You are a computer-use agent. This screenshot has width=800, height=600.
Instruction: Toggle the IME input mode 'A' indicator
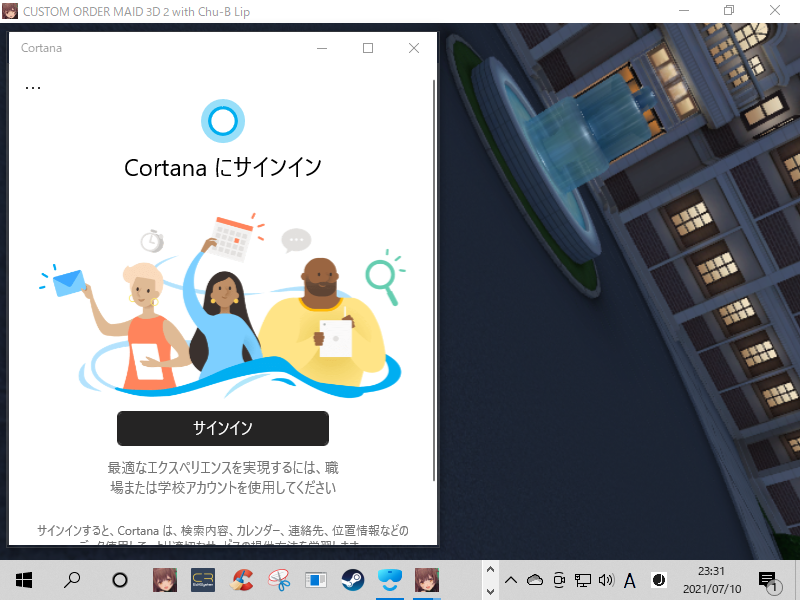pos(630,581)
